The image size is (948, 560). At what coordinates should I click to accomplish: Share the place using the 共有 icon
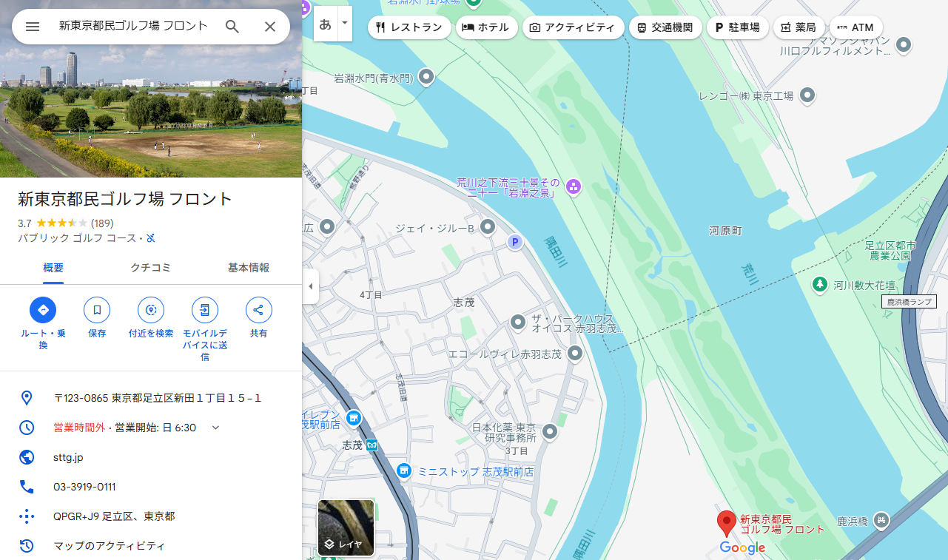tap(258, 310)
